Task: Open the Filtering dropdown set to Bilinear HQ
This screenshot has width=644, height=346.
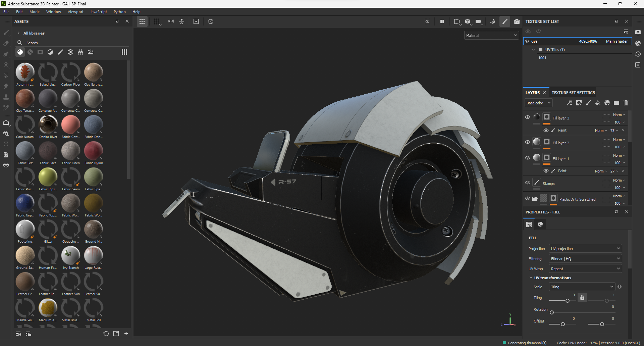Action: [585, 259]
